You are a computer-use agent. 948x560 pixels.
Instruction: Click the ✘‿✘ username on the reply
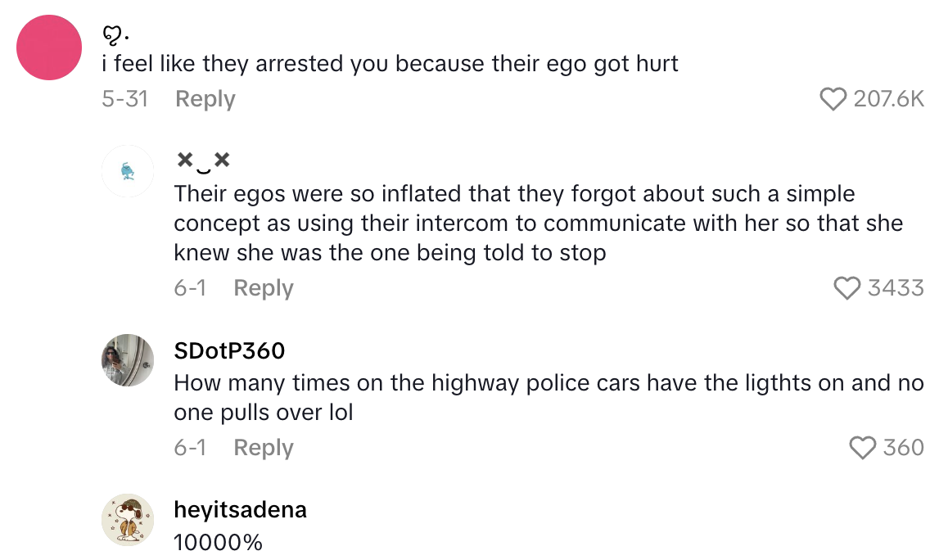201,160
